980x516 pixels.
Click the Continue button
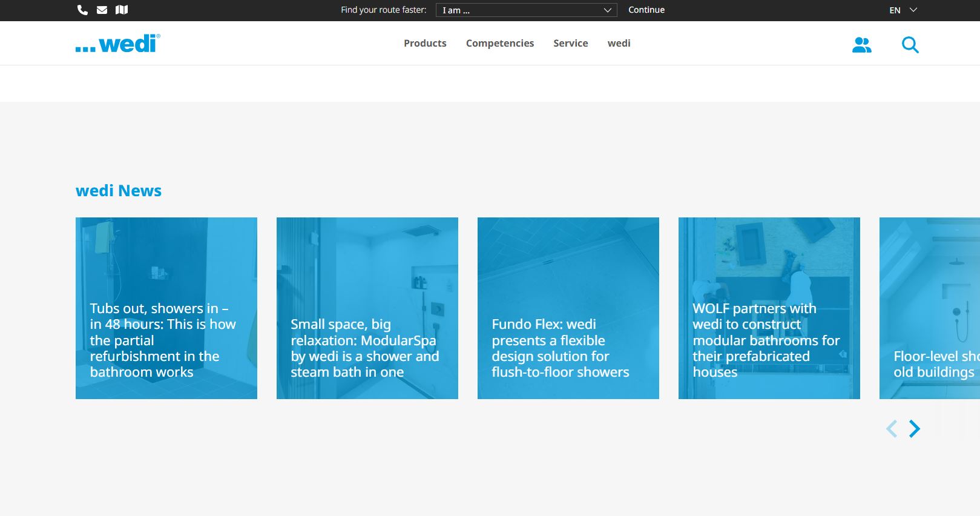(x=646, y=10)
